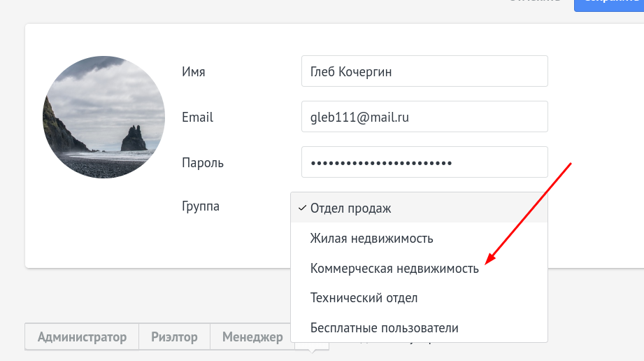Image resolution: width=644 pixels, height=361 pixels.
Task: Switch to the Риэлтор role tab
Action: tap(175, 337)
